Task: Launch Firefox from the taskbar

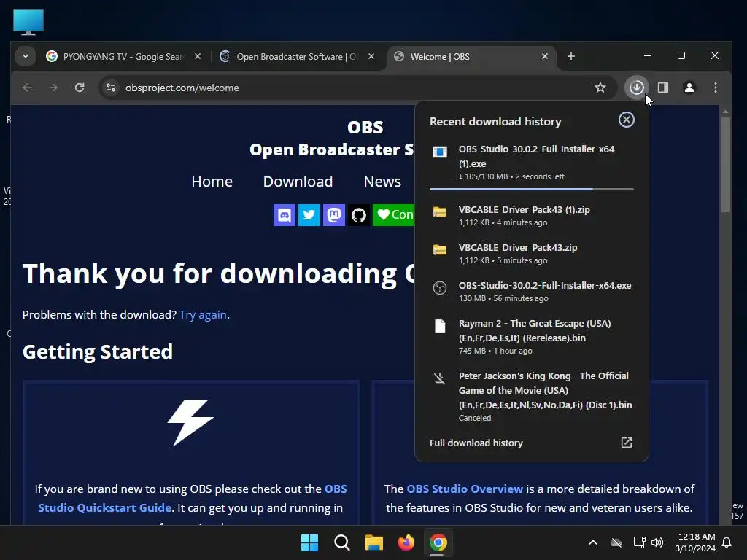Action: (x=406, y=542)
